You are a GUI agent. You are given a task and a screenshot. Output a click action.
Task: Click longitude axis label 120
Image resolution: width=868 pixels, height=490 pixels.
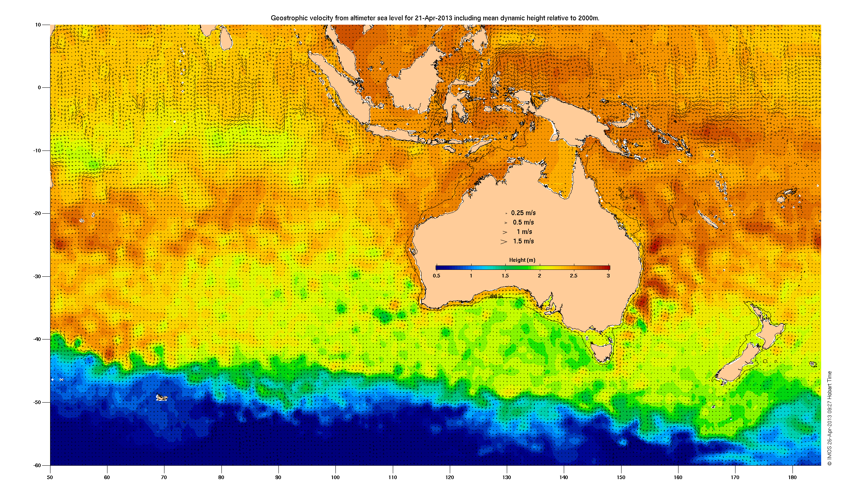pos(449,477)
